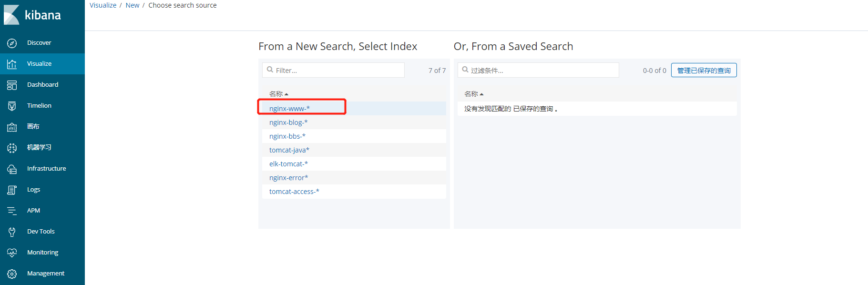Focus the 过滤条件... saved search input
Screen dimensions: 868x285
pyautogui.click(x=538, y=70)
